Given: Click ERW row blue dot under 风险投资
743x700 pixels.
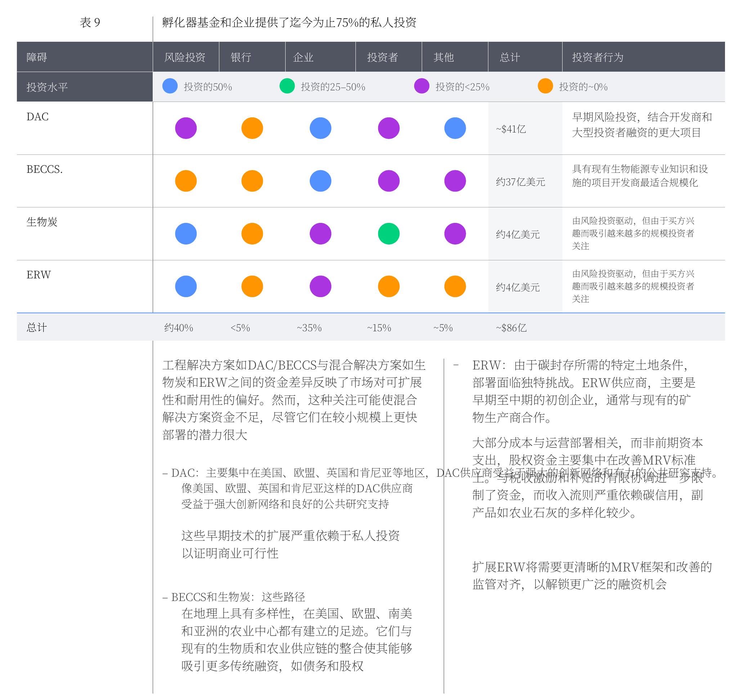Looking at the screenshot, I should (x=186, y=286).
